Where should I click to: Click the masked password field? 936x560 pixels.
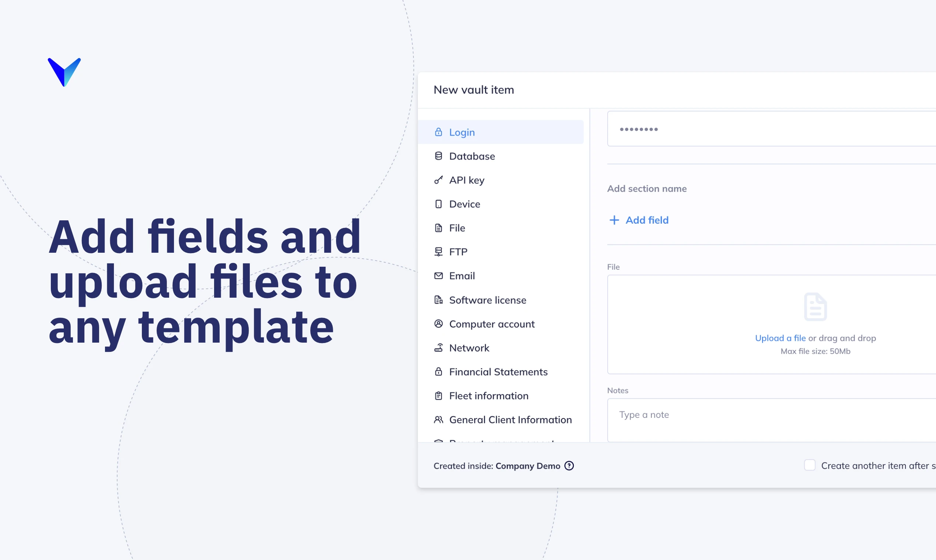[x=770, y=129]
